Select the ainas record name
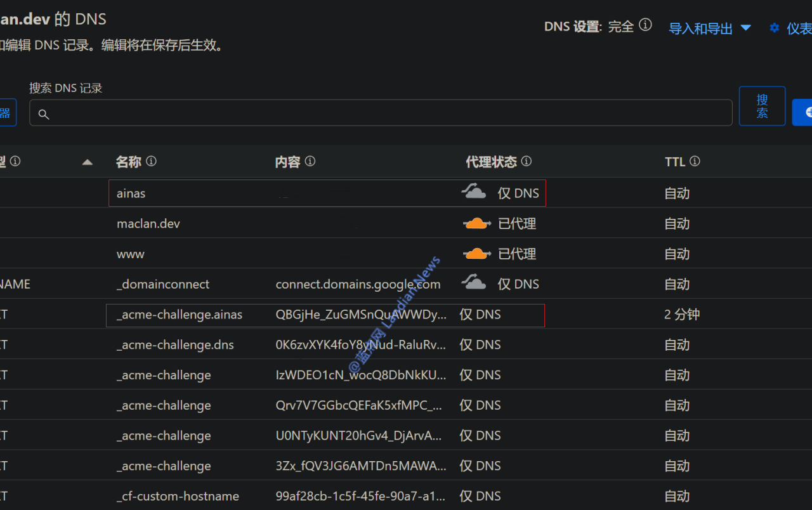The width and height of the screenshot is (812, 510). tap(131, 193)
